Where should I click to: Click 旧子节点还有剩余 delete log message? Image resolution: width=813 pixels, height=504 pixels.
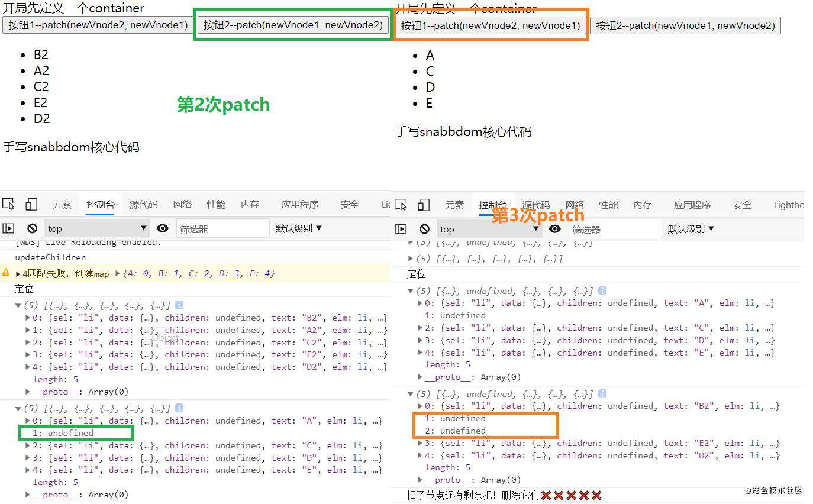coord(505,495)
